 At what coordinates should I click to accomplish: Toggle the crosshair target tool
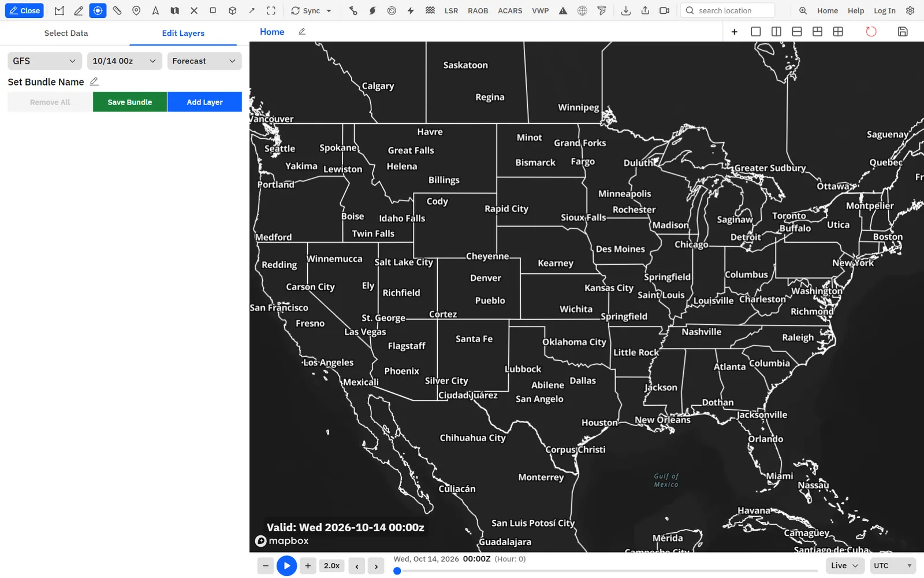(x=98, y=10)
